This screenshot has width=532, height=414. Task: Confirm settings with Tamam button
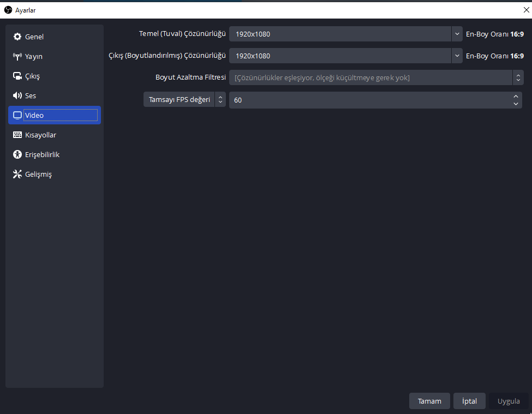click(x=429, y=401)
